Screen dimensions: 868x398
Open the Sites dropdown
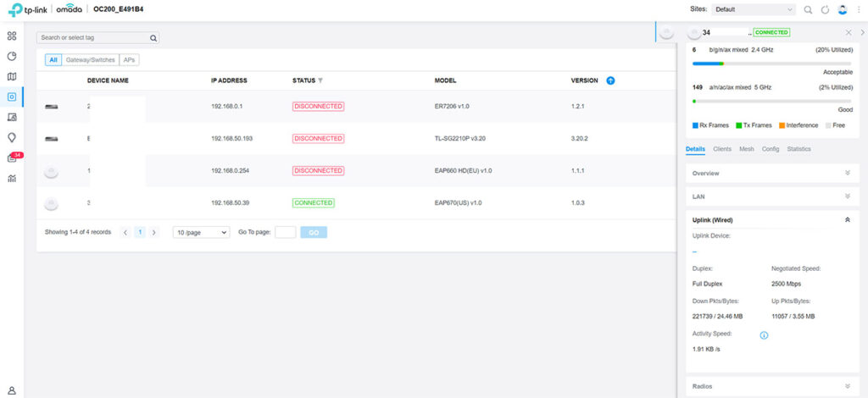click(x=754, y=9)
